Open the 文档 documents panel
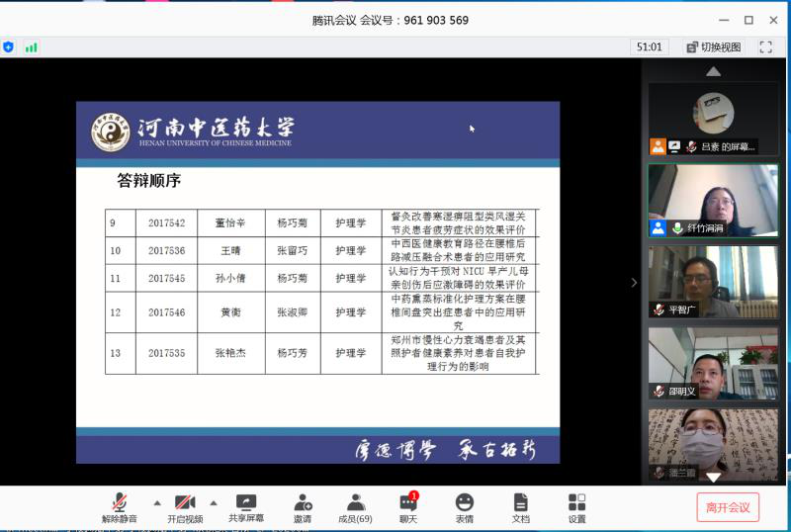This screenshot has width=791, height=532. coord(520,508)
